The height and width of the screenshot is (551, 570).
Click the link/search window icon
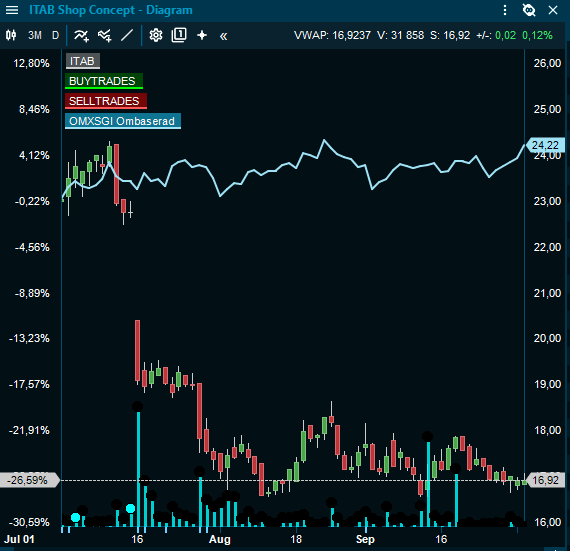pos(529,10)
